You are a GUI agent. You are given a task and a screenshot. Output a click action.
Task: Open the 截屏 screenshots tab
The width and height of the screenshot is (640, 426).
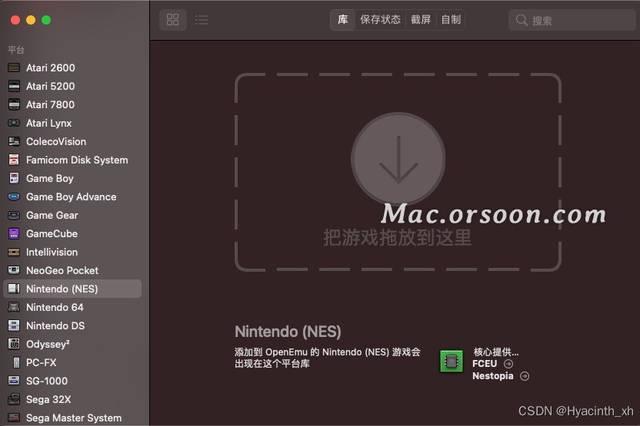pyautogui.click(x=420, y=20)
